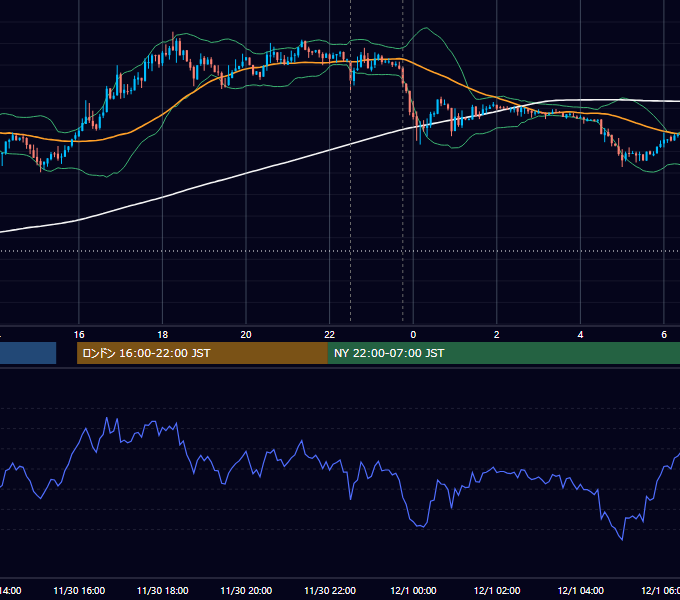
Task: Click the 22 hour label on the chart axis
Action: (x=330, y=335)
